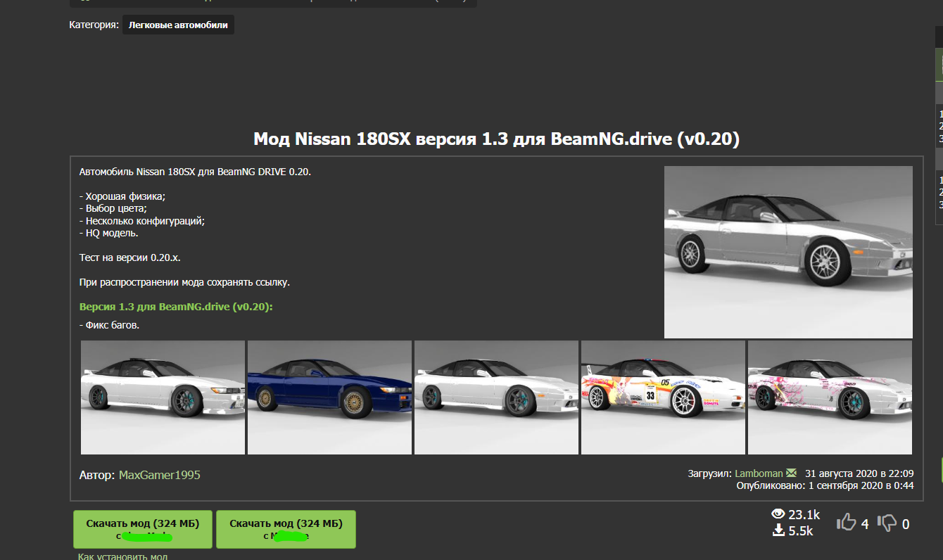Click the eye views icon

click(778, 514)
